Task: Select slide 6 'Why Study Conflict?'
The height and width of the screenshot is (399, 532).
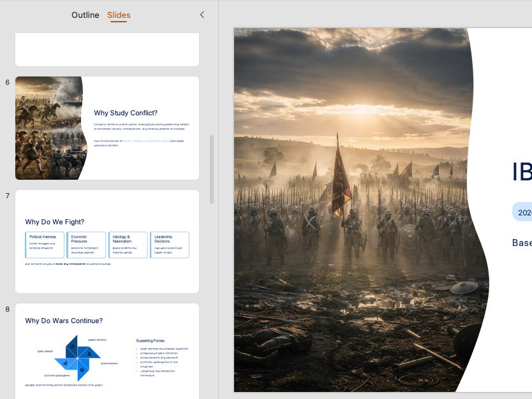Action: click(107, 127)
